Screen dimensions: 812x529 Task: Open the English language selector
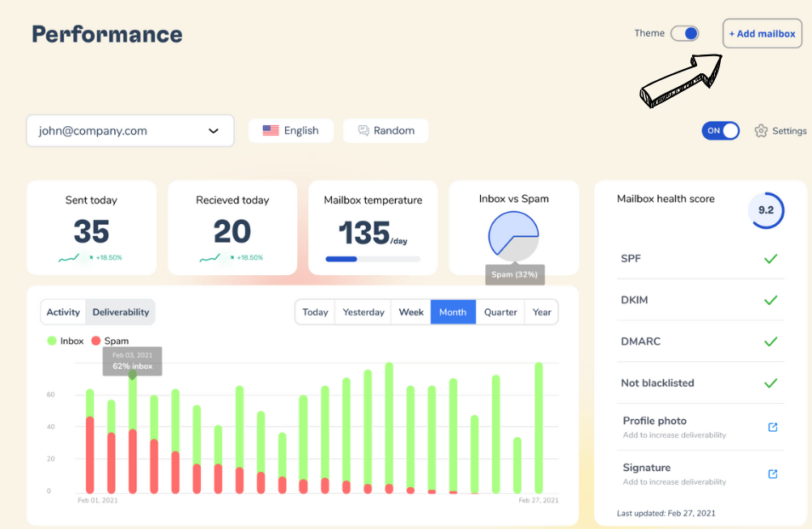tap(291, 130)
